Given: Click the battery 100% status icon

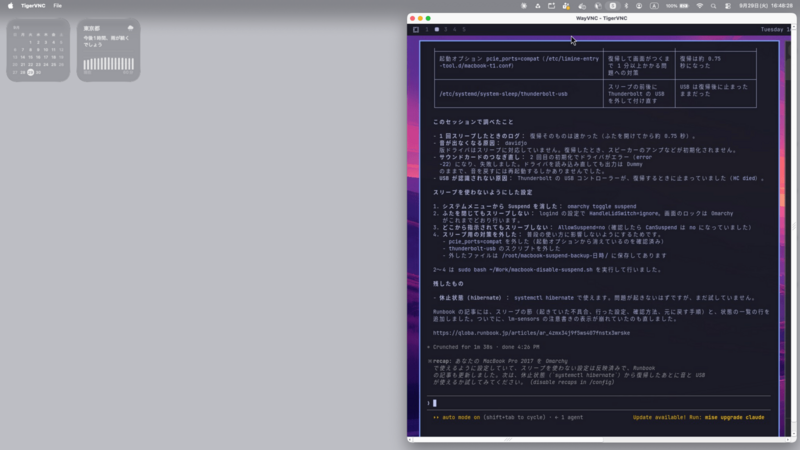Looking at the screenshot, I should click(x=677, y=6).
